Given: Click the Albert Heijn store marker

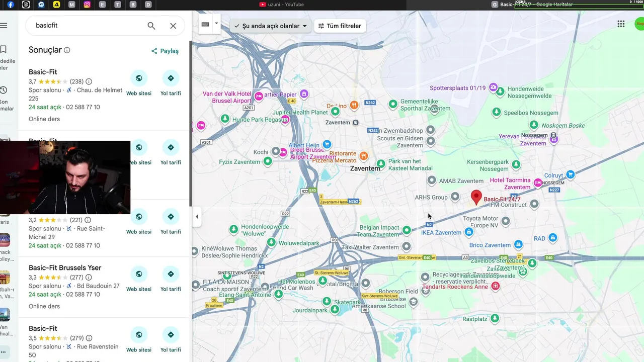Looking at the screenshot, I should pyautogui.click(x=327, y=145).
